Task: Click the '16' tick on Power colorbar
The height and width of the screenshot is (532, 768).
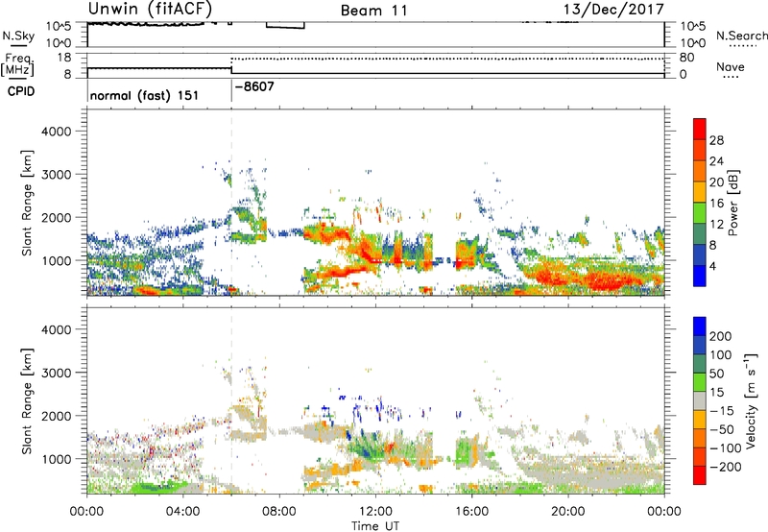Action: [x=716, y=204]
